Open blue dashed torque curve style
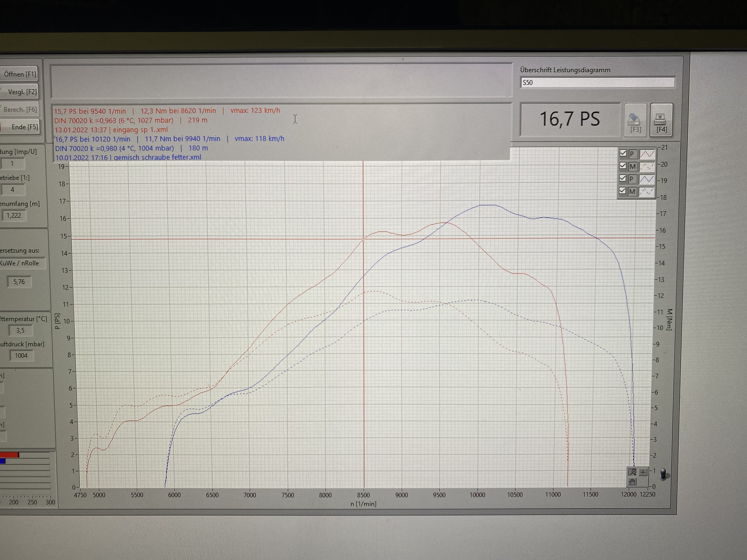Screen dimensions: 747x560 [x=647, y=191]
